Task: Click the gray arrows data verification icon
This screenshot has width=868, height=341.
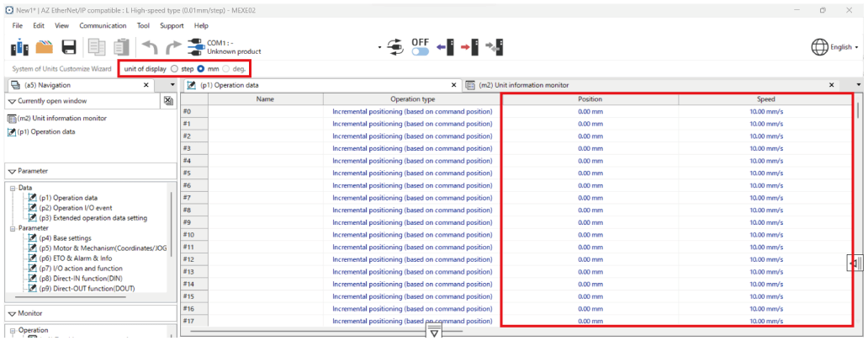Action: click(495, 47)
